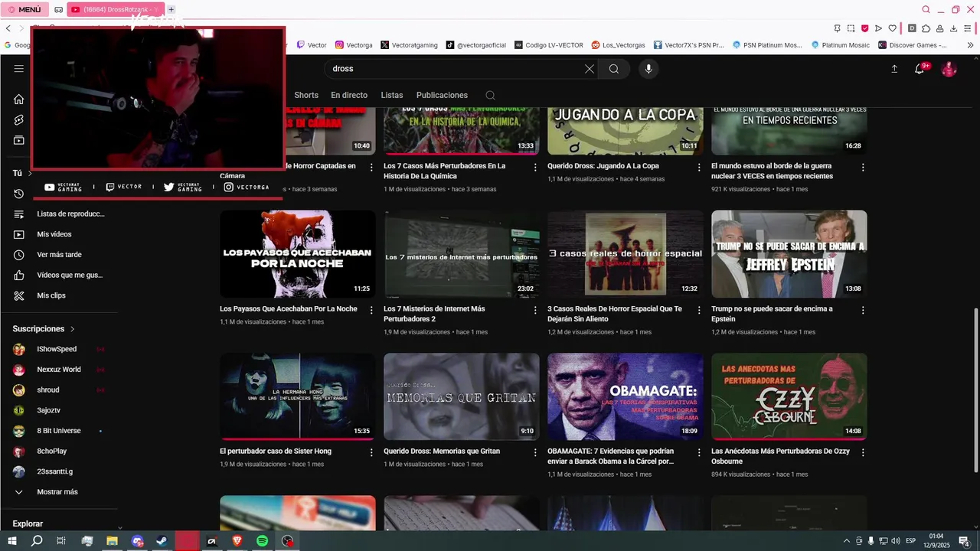Play 'Memorias que Gritan' video thumbnail
This screenshot has width=980, height=551.
coord(462,396)
